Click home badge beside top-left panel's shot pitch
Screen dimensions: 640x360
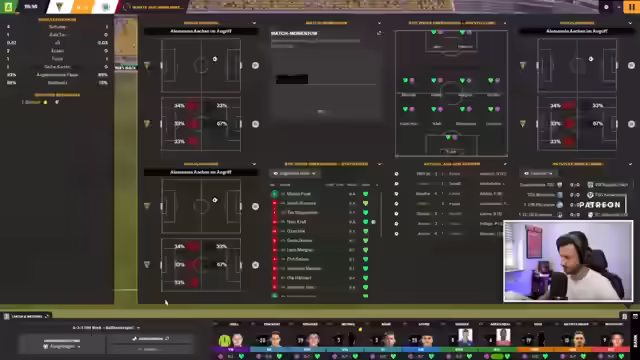(147, 65)
